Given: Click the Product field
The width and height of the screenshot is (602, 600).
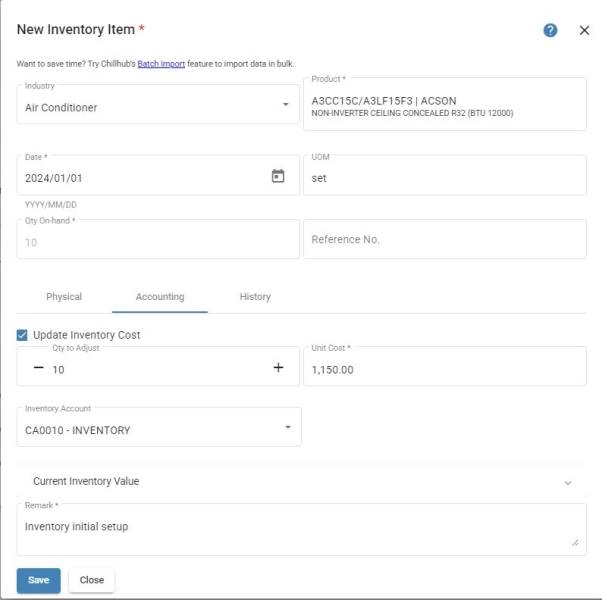Looking at the screenshot, I should (445, 104).
